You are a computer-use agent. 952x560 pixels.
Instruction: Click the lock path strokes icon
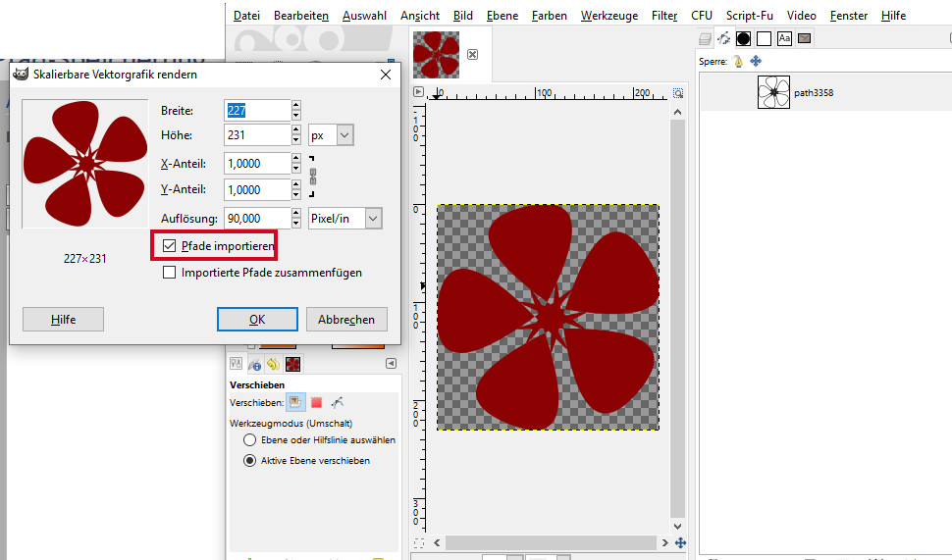point(738,61)
